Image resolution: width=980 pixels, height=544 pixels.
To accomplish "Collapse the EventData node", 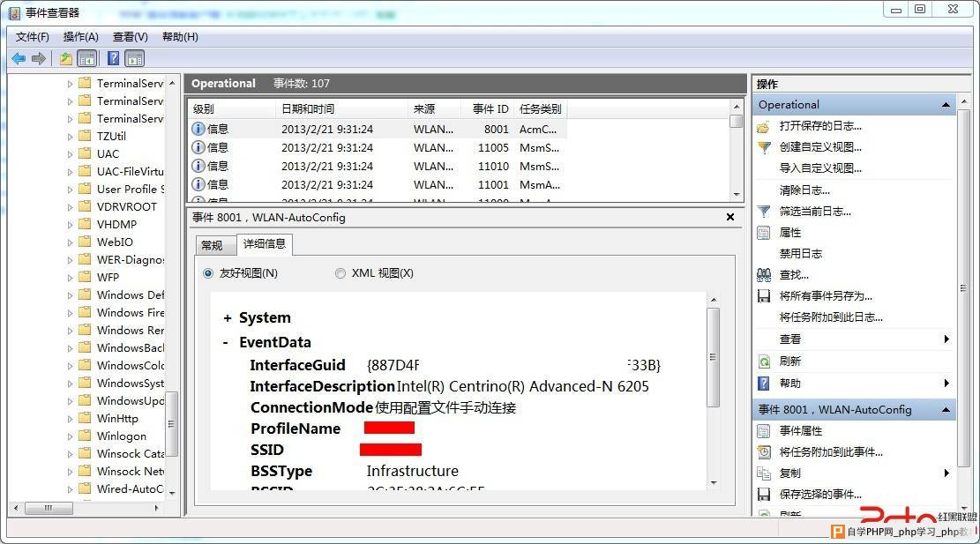I will tap(226, 343).
